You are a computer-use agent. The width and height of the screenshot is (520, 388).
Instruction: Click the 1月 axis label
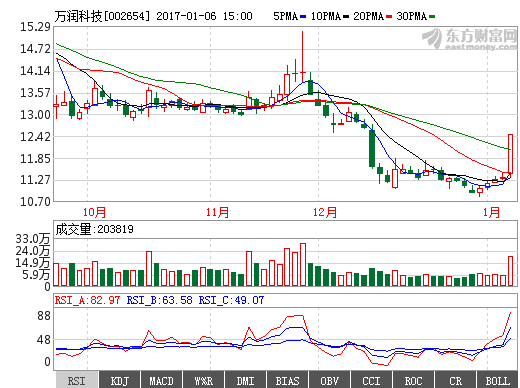click(x=492, y=212)
